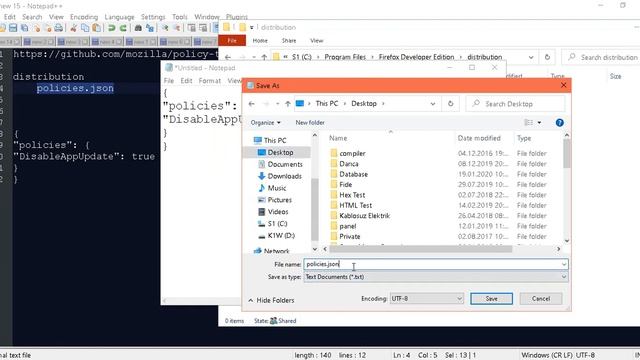Click New folder button
This screenshot has height=360, width=640.
(310, 122)
